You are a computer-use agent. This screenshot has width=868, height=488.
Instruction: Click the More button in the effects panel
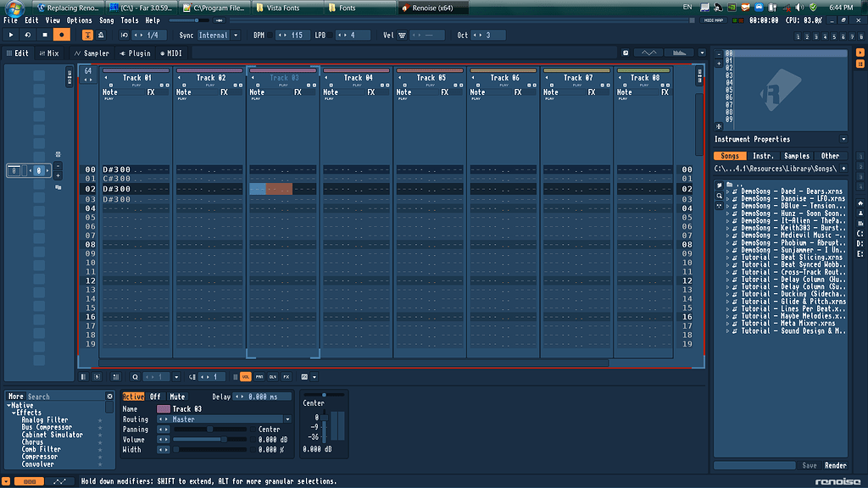(x=15, y=396)
